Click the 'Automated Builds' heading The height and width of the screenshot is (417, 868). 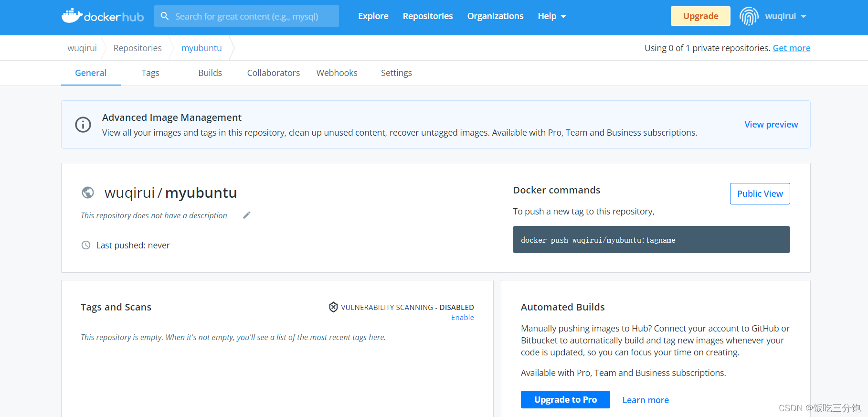[x=562, y=307]
